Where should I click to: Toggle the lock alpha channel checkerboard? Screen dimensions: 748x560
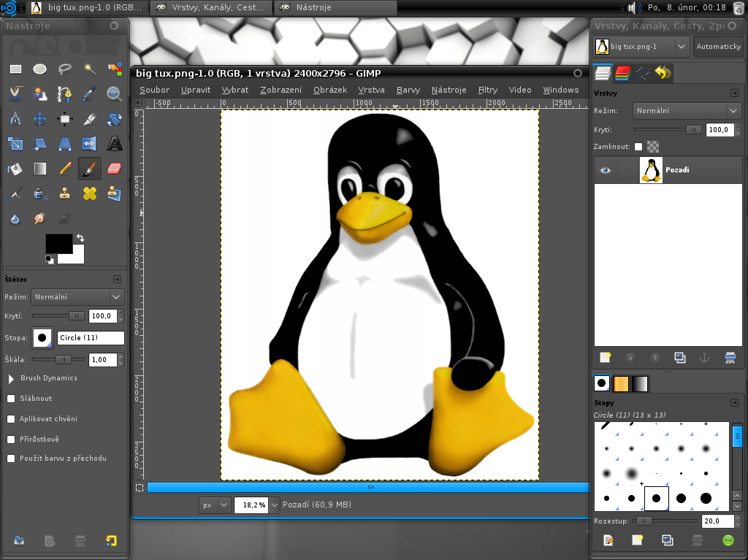point(653,147)
